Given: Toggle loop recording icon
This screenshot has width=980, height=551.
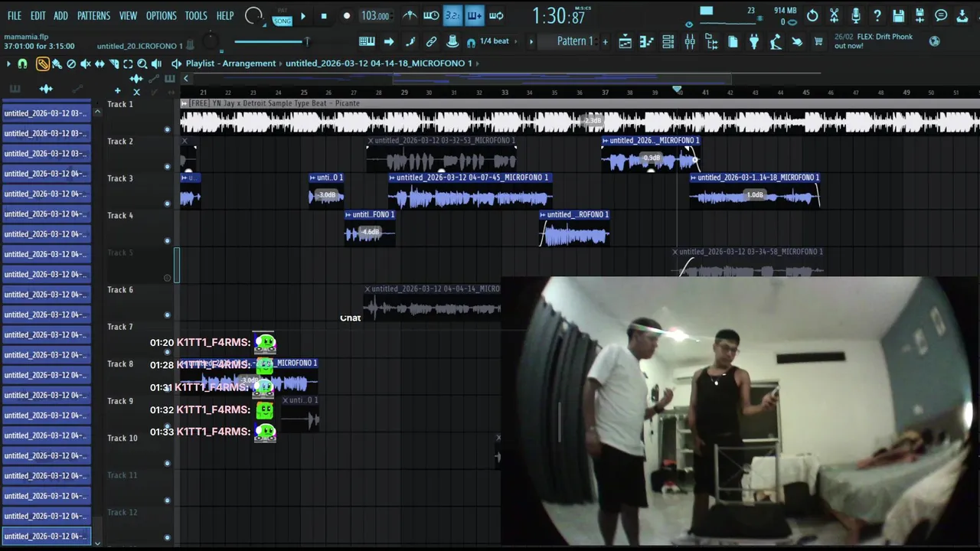Looking at the screenshot, I should click(496, 16).
